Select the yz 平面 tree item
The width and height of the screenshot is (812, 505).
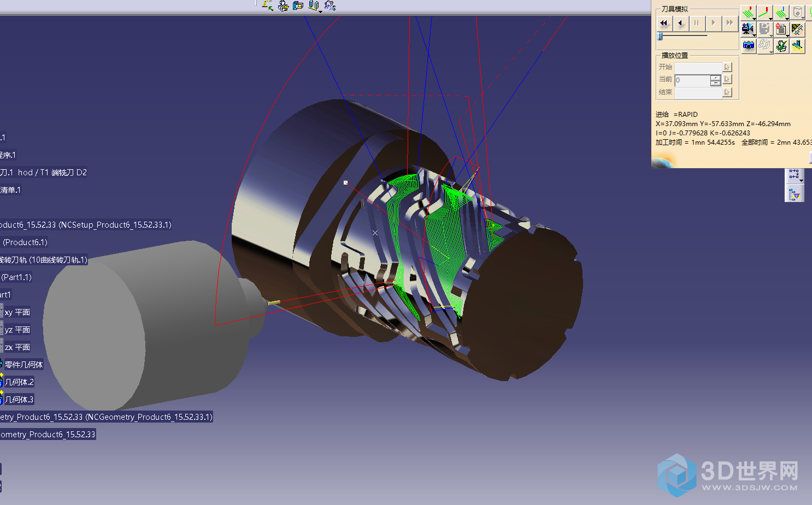coord(17,330)
